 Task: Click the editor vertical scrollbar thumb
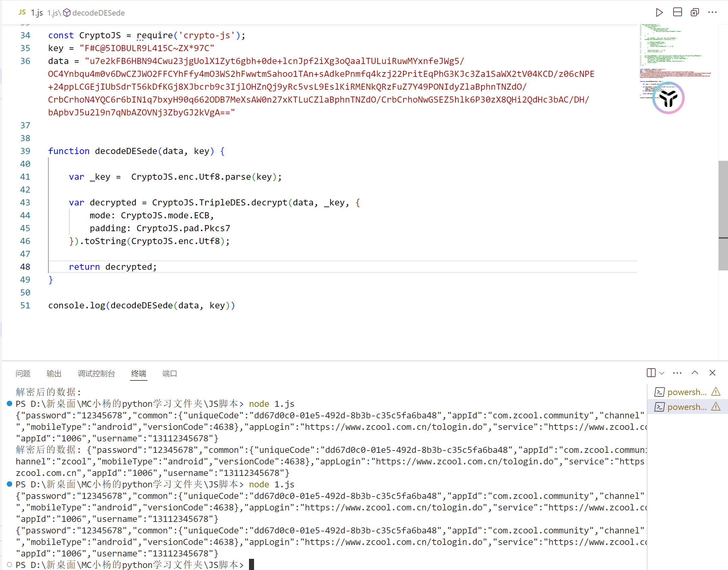point(723,215)
